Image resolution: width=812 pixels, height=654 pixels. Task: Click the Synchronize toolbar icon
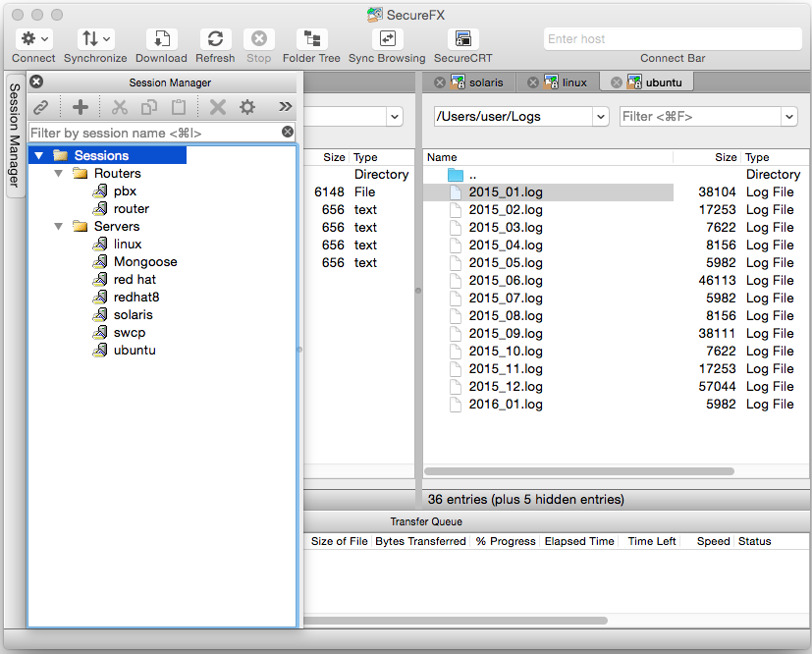pyautogui.click(x=95, y=39)
